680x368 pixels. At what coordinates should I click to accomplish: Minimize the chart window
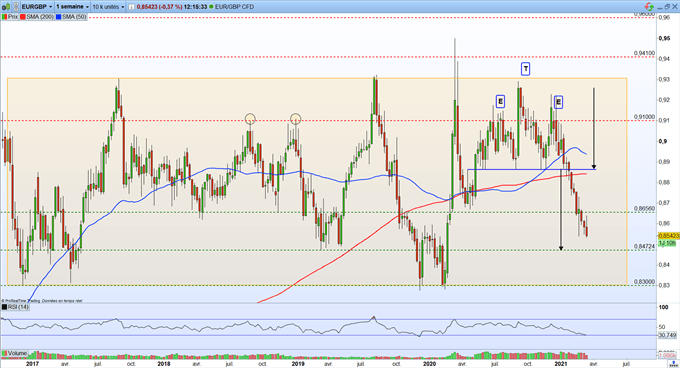[x=660, y=7]
